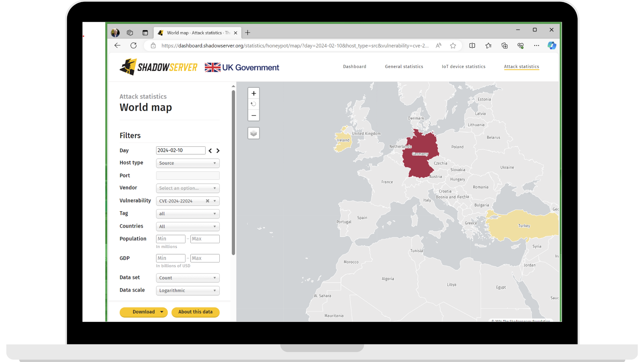Refresh the browser page
Image resolution: width=644 pixels, height=362 pixels.
coord(133,46)
